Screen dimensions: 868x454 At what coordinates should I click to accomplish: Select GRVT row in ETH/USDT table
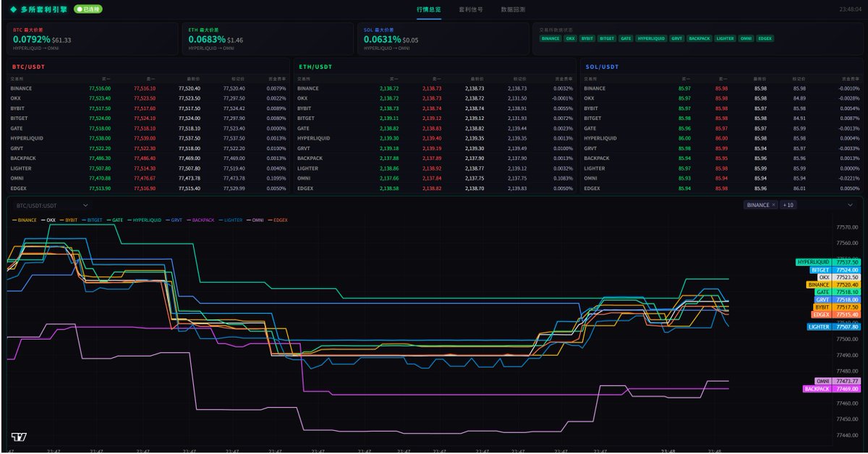(435, 147)
